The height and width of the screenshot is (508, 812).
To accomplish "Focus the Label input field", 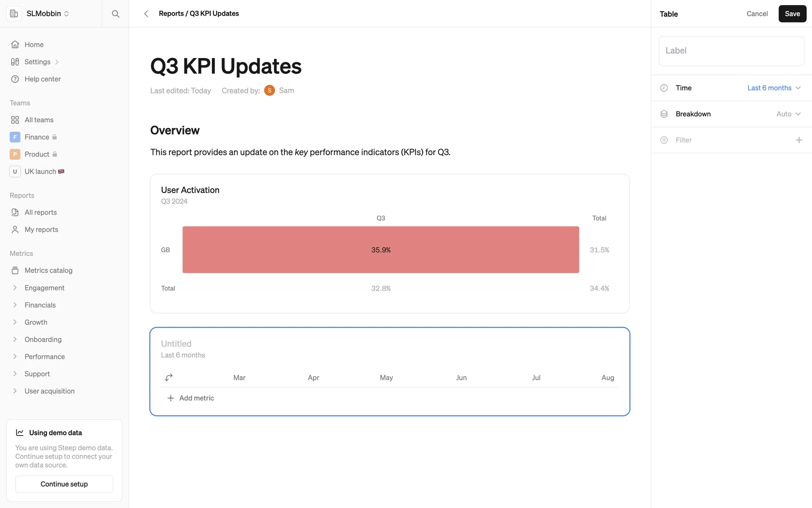I will click(731, 51).
